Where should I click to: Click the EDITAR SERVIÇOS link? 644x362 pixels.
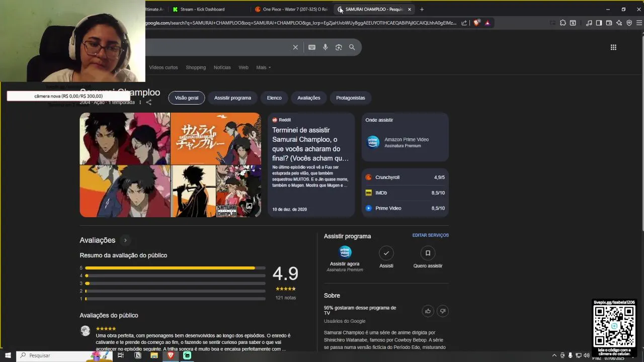point(431,235)
